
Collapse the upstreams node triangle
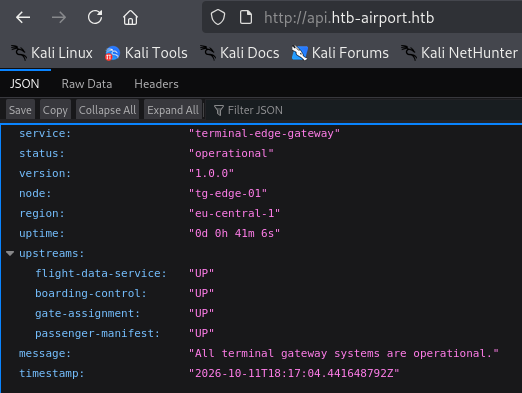pos(10,254)
